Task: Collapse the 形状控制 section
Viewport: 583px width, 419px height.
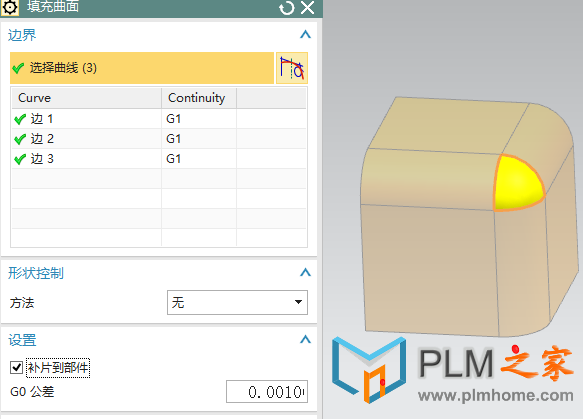Action: pyautogui.click(x=305, y=273)
